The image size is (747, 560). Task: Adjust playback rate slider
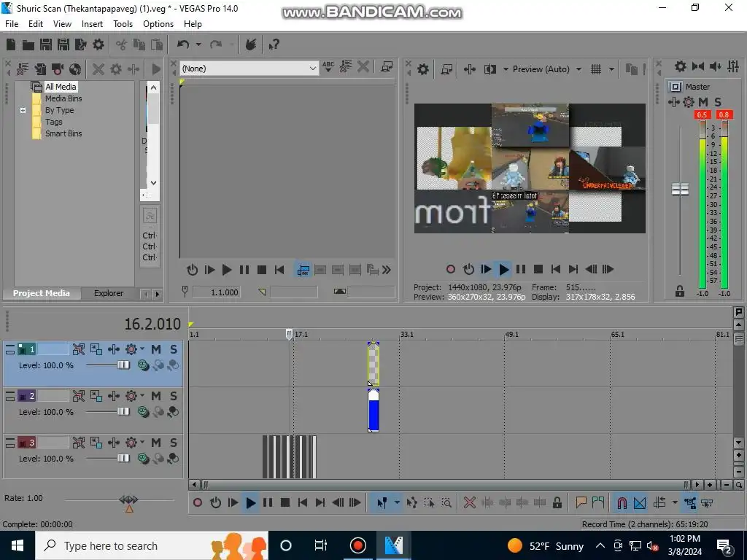tap(128, 499)
